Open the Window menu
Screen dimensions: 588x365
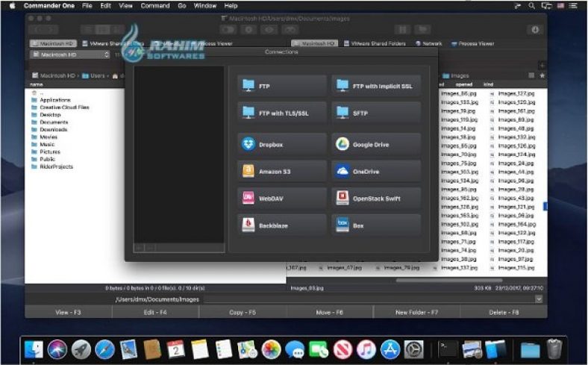(204, 6)
